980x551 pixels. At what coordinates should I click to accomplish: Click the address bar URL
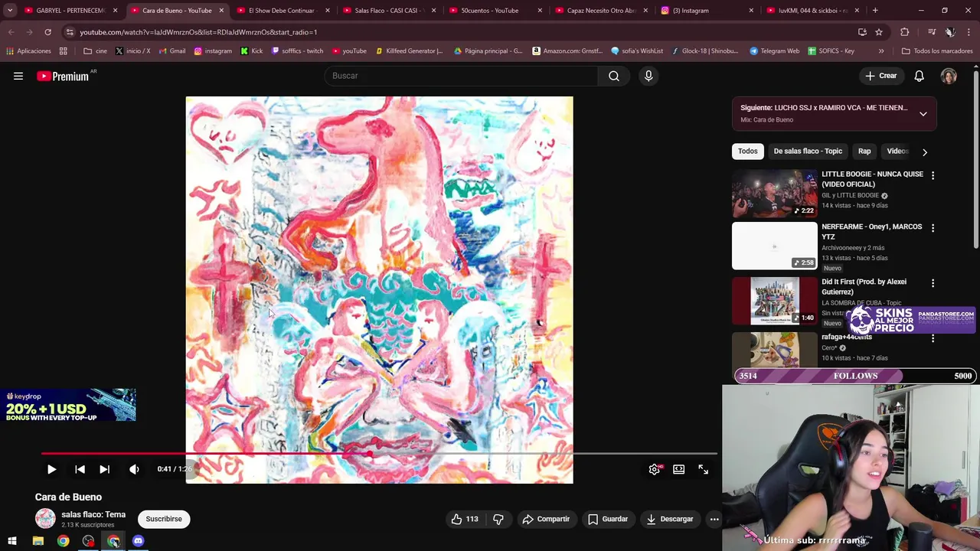[198, 32]
